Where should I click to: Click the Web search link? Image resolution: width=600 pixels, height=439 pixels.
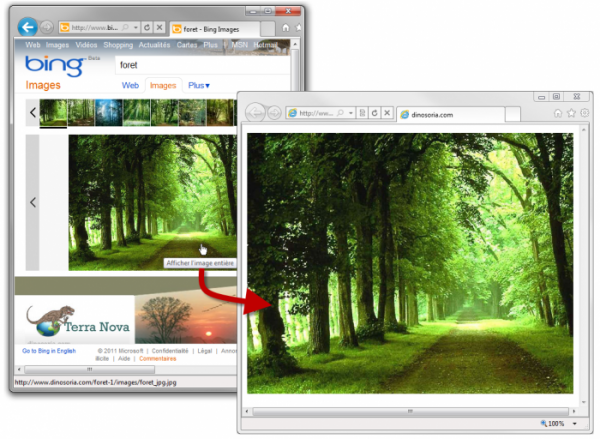130,86
